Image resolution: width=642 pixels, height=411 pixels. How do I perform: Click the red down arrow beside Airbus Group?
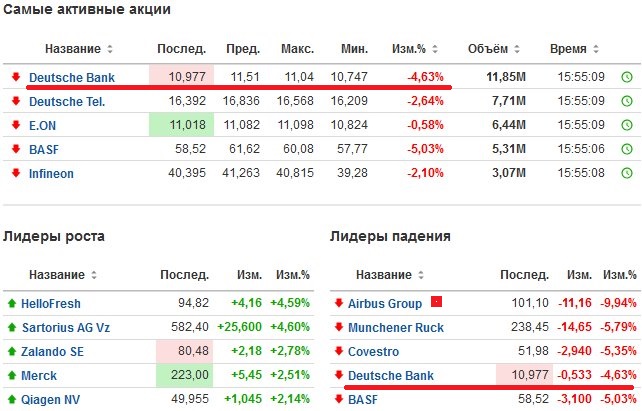tap(339, 303)
